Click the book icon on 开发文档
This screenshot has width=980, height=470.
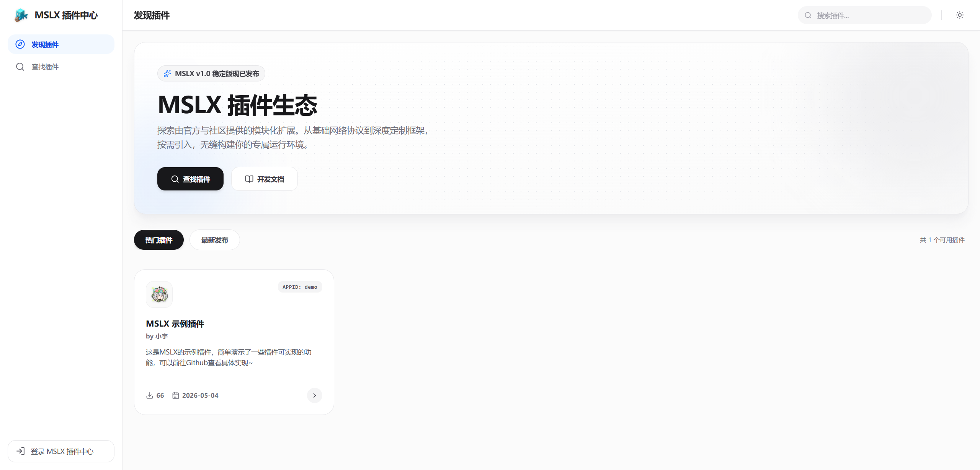[x=249, y=179]
